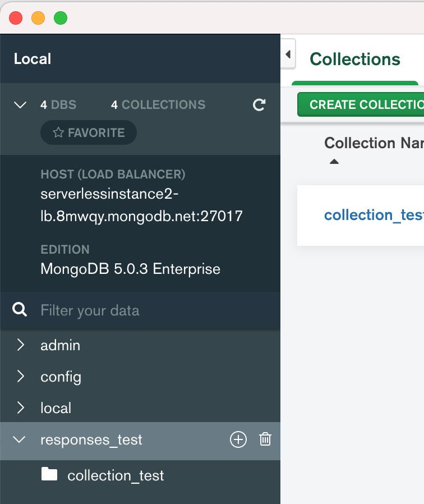
Task: Switch to the Collections tab
Action: pos(355,59)
